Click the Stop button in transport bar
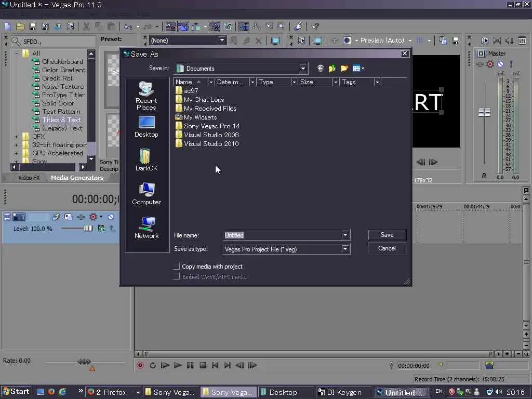532x399 pixels. pos(203,365)
